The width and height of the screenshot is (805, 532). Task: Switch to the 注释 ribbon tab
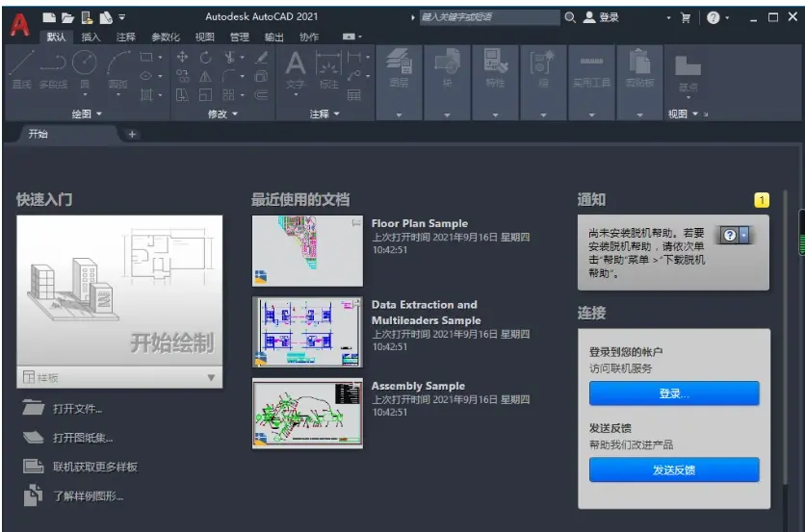click(126, 37)
